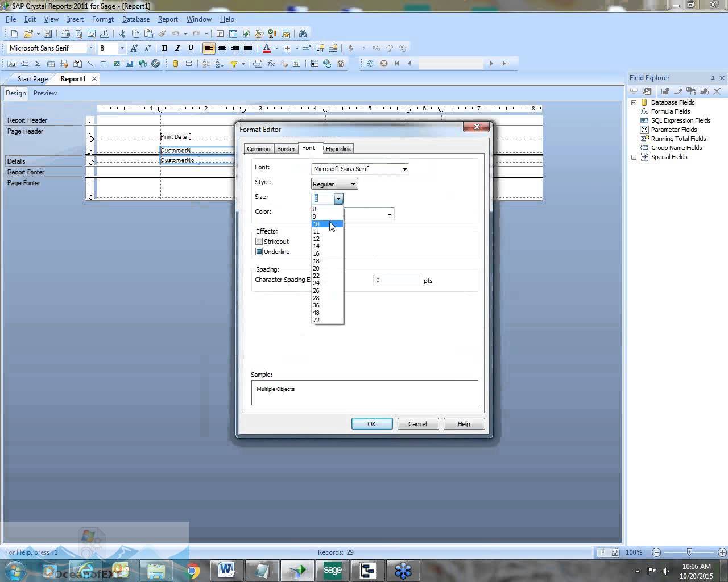
Task: Switch to the Common tab
Action: point(258,149)
